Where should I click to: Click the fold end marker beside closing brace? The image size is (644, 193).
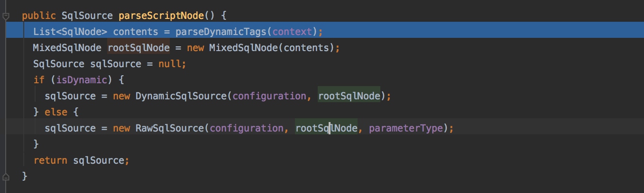(x=6, y=176)
